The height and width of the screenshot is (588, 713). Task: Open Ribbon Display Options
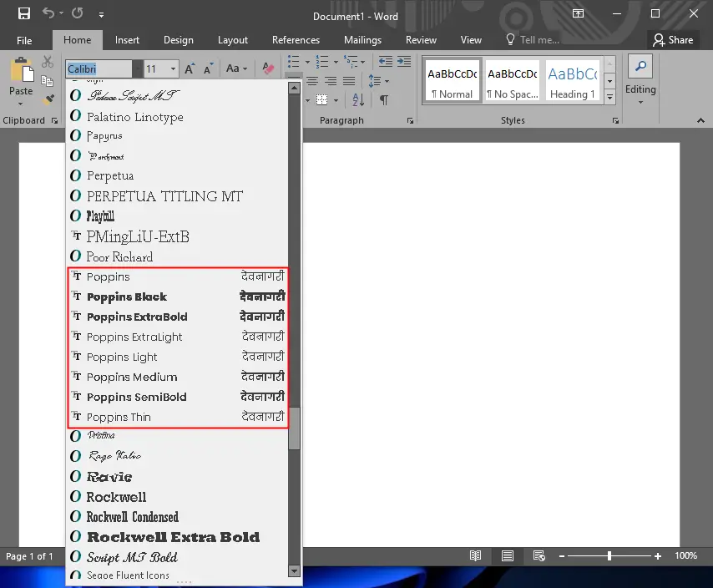click(578, 13)
